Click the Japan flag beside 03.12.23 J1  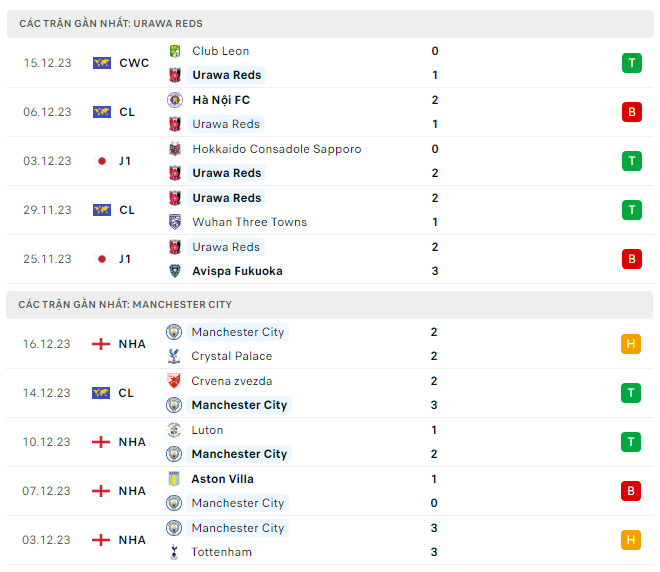click(101, 161)
